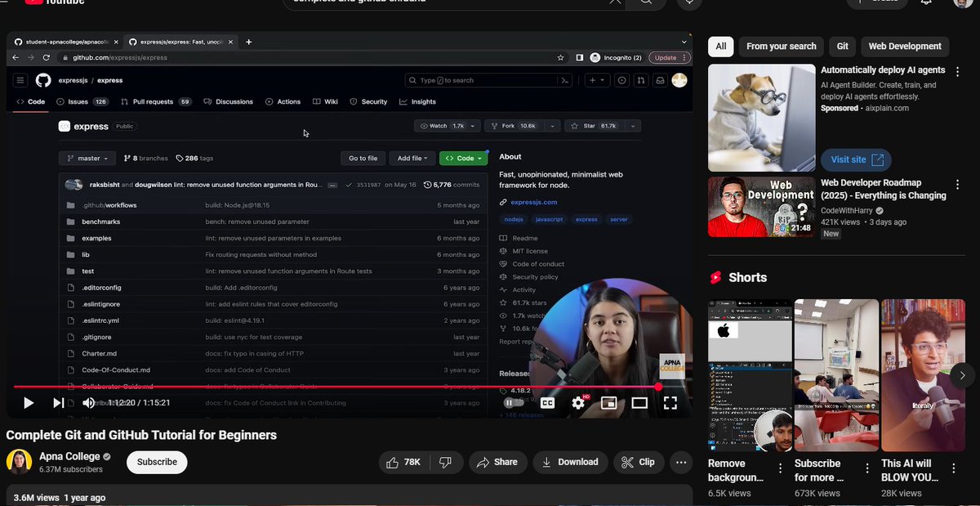Subscribe to Apna College
980x506 pixels.
point(157,462)
